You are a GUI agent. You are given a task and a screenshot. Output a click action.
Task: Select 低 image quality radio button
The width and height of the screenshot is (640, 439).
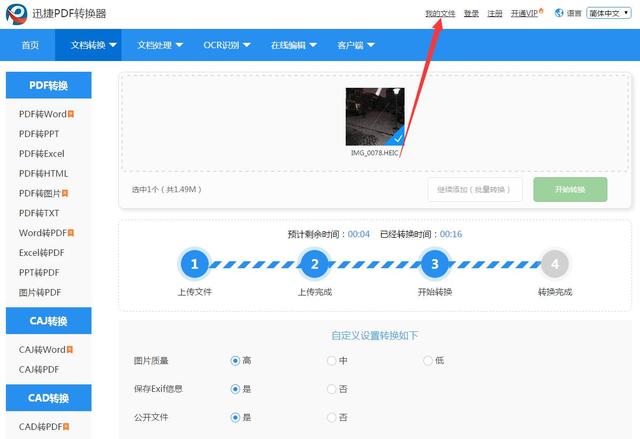click(427, 361)
